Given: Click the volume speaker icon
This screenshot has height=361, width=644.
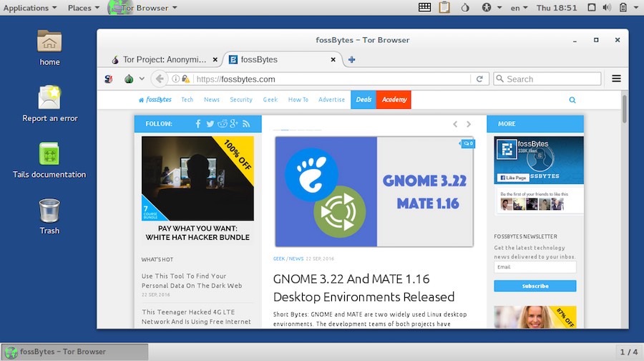Looking at the screenshot, I should (607, 7).
